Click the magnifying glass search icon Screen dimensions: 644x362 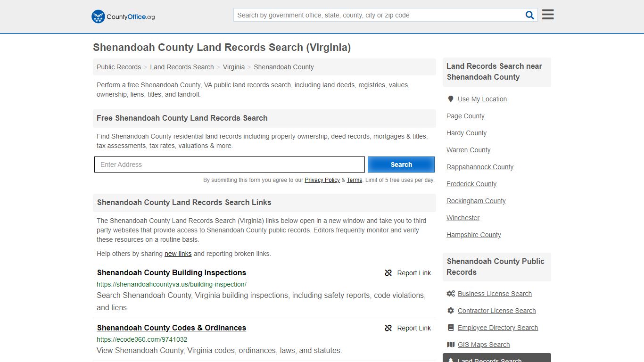click(x=530, y=15)
